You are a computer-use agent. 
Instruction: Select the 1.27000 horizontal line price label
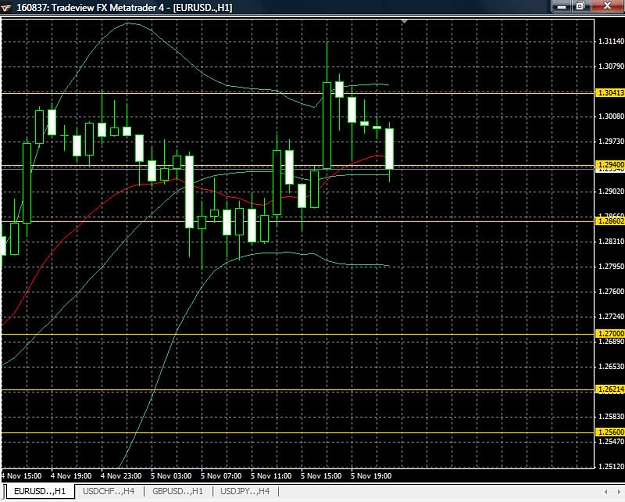(x=610, y=333)
